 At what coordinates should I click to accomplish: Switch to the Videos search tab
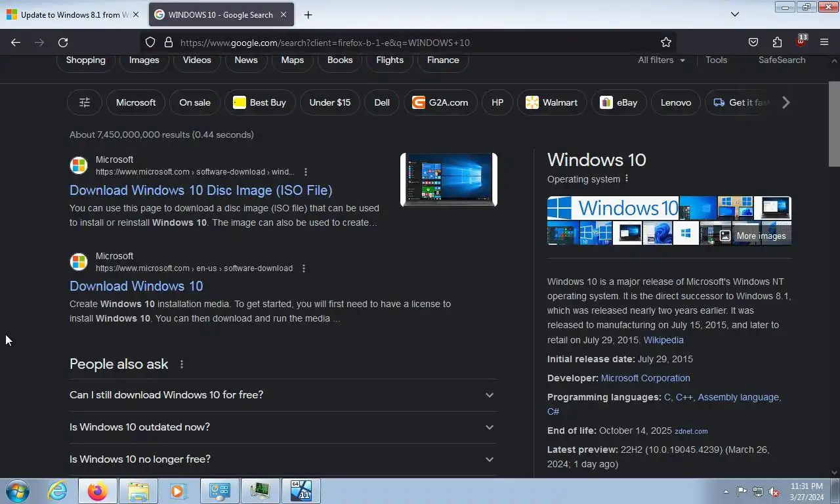coord(197,60)
